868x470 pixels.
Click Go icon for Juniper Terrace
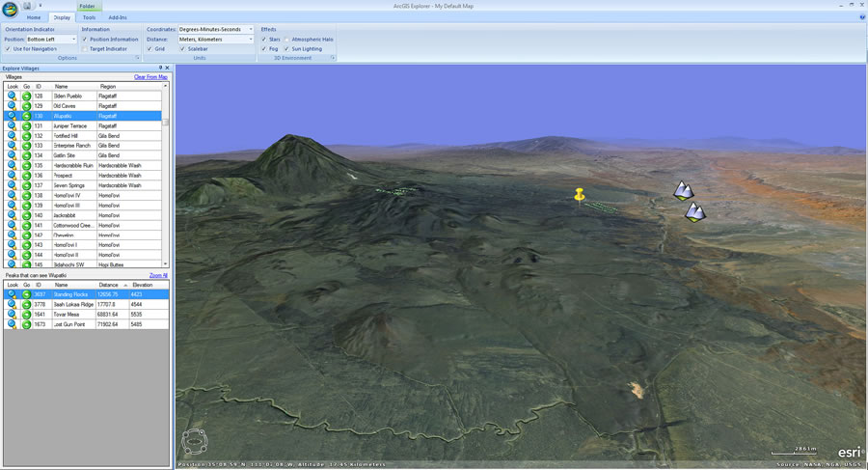(x=27, y=125)
